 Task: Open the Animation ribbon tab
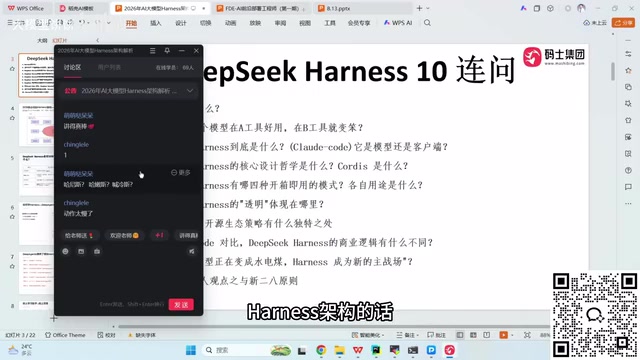[x=230, y=23]
